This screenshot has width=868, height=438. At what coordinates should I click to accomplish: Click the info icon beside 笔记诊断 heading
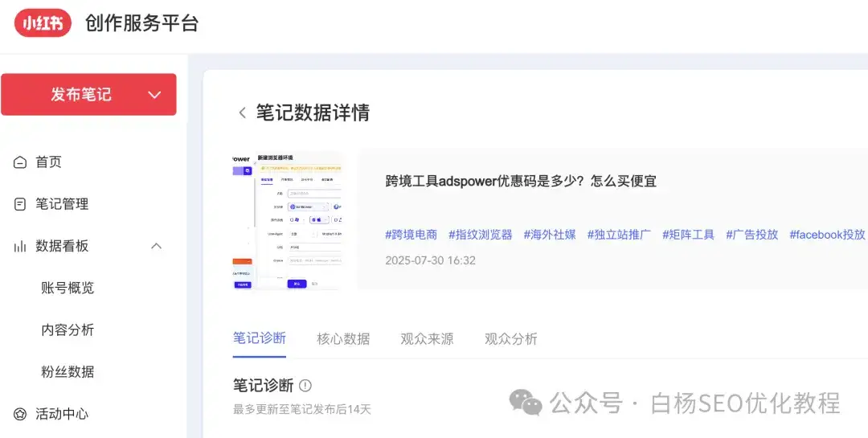305,386
